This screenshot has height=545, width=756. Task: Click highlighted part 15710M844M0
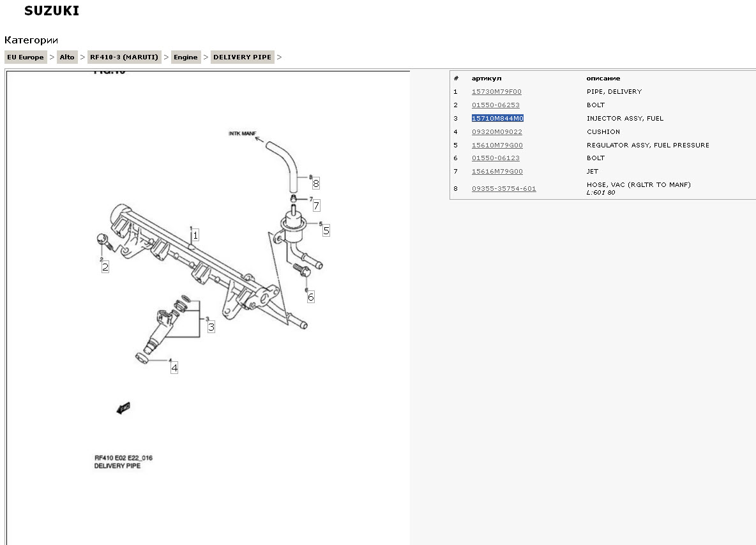[x=497, y=118]
